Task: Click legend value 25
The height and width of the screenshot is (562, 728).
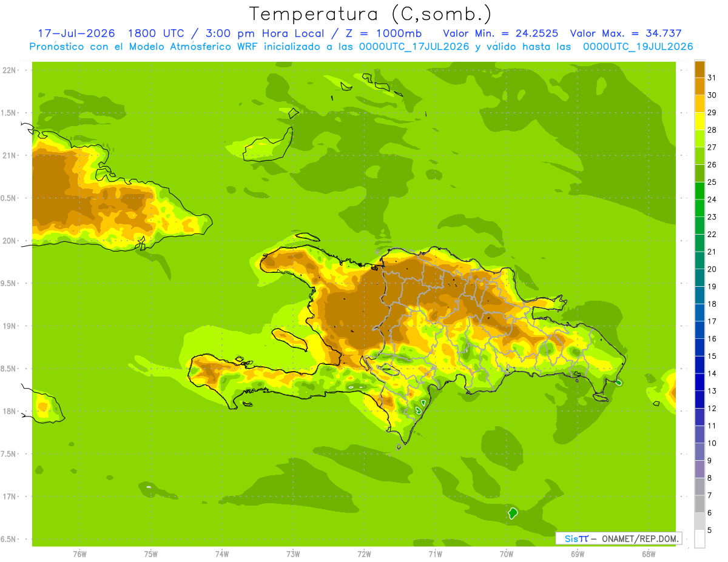Action: [712, 182]
